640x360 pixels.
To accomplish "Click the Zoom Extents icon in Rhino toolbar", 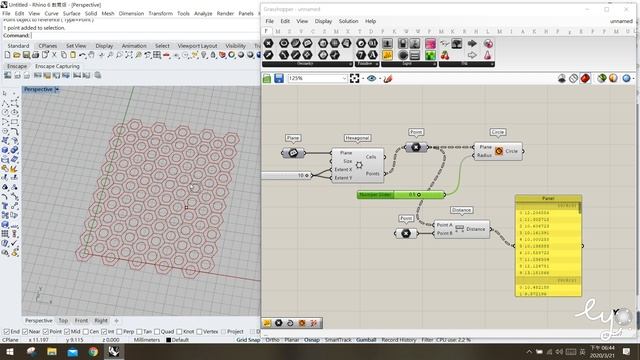I will pyautogui.click(x=129, y=55).
